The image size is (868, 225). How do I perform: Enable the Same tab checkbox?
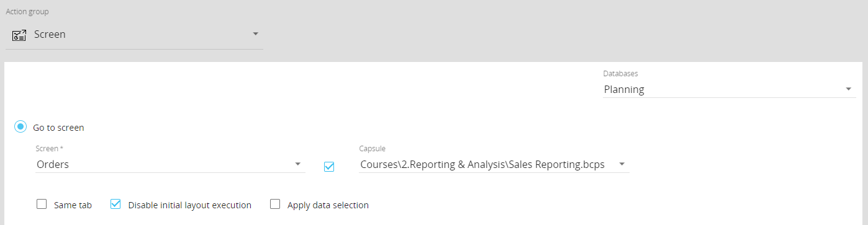tap(42, 204)
